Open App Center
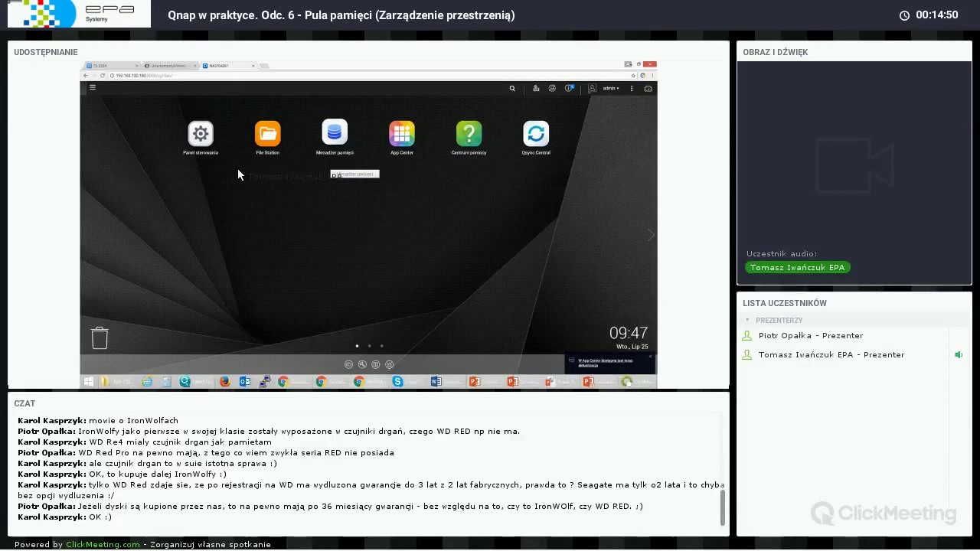Viewport: 980px width, 551px height. point(401,135)
